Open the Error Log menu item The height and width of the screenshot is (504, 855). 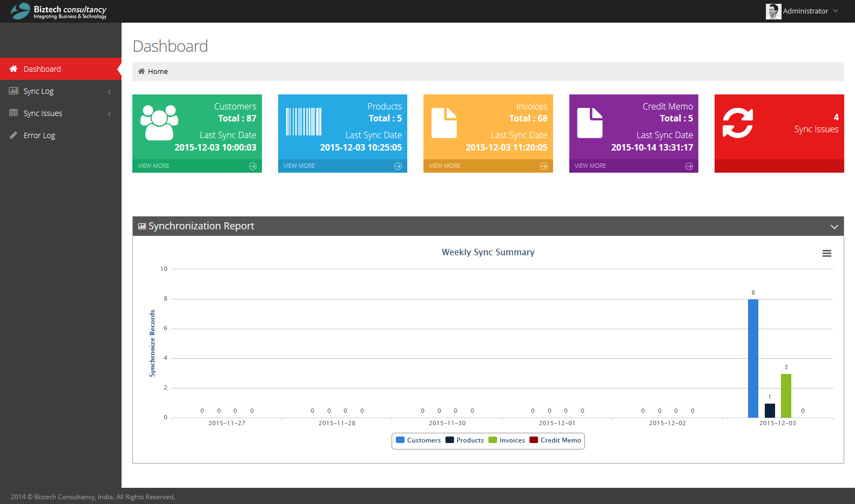[x=60, y=135]
